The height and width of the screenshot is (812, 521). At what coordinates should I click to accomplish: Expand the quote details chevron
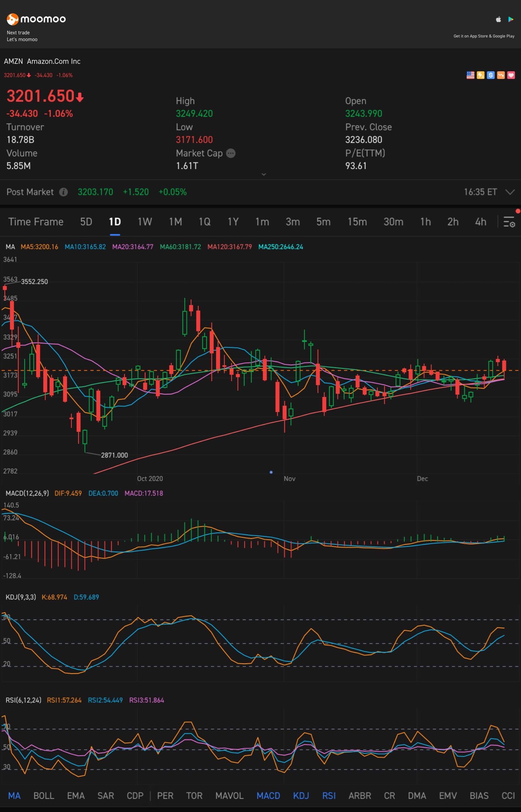(264, 174)
